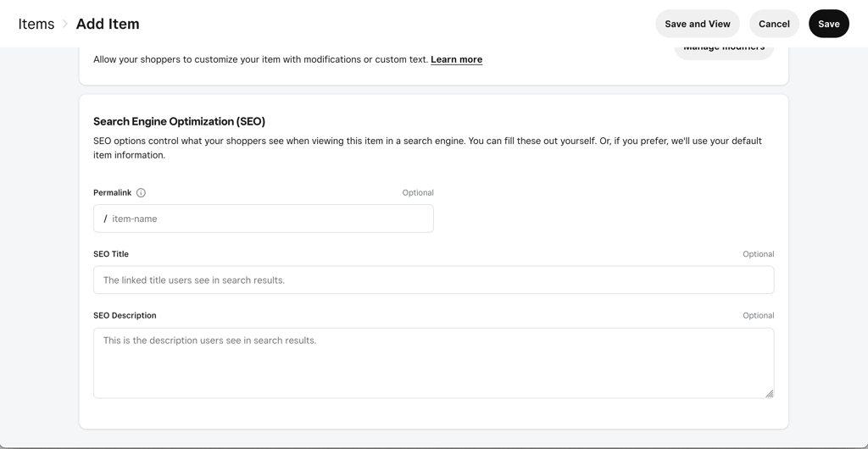Click Save and View button
The width and height of the screenshot is (868, 449).
click(x=698, y=24)
